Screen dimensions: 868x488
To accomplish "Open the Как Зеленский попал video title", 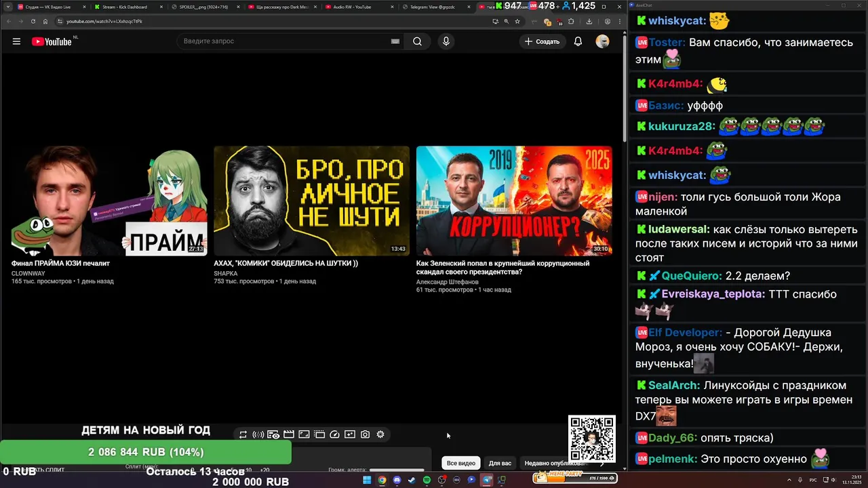I will click(x=502, y=267).
